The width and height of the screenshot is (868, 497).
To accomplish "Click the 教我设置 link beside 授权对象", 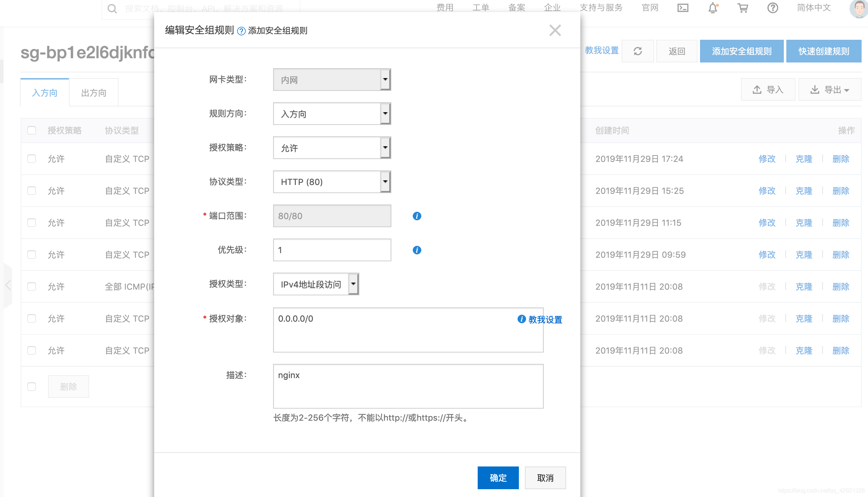I will (545, 319).
